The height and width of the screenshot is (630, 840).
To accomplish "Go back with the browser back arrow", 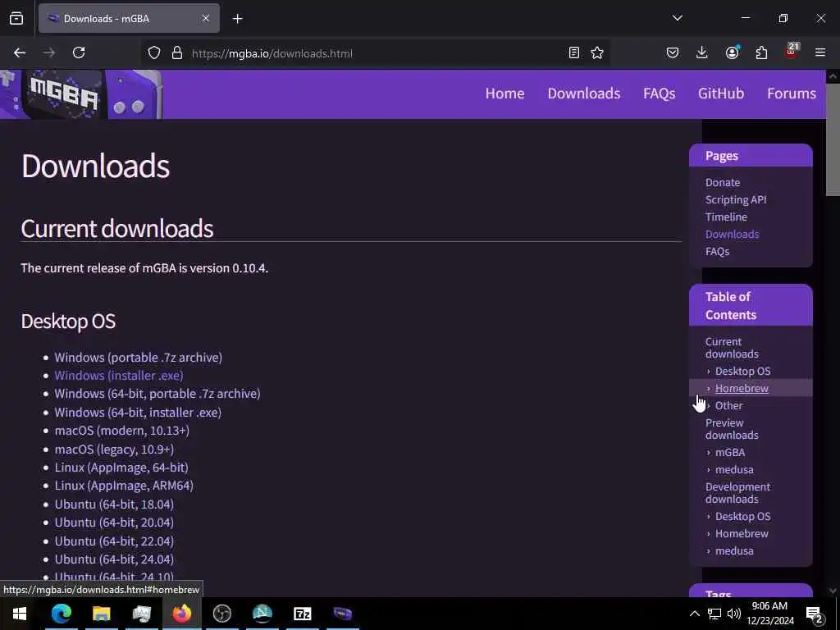I will (x=20, y=52).
